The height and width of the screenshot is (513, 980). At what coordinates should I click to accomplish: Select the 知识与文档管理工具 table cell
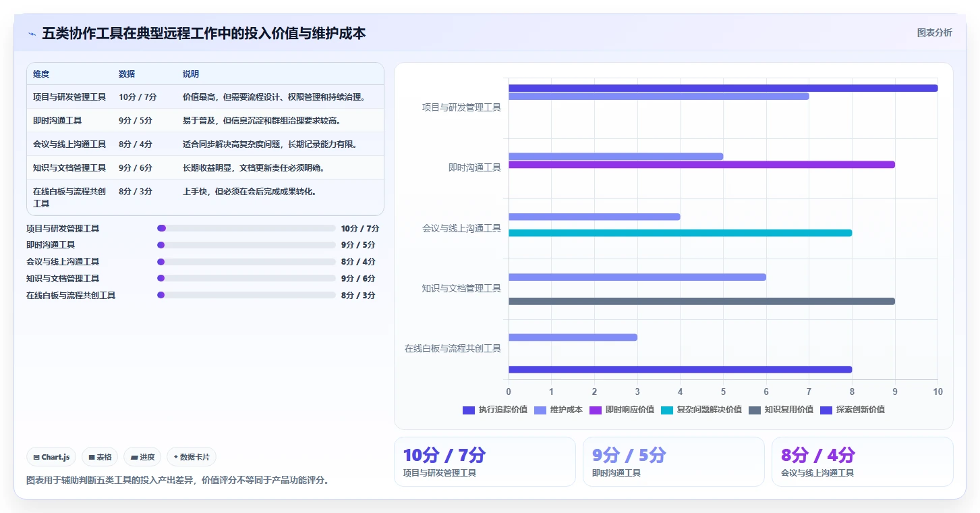(69, 168)
